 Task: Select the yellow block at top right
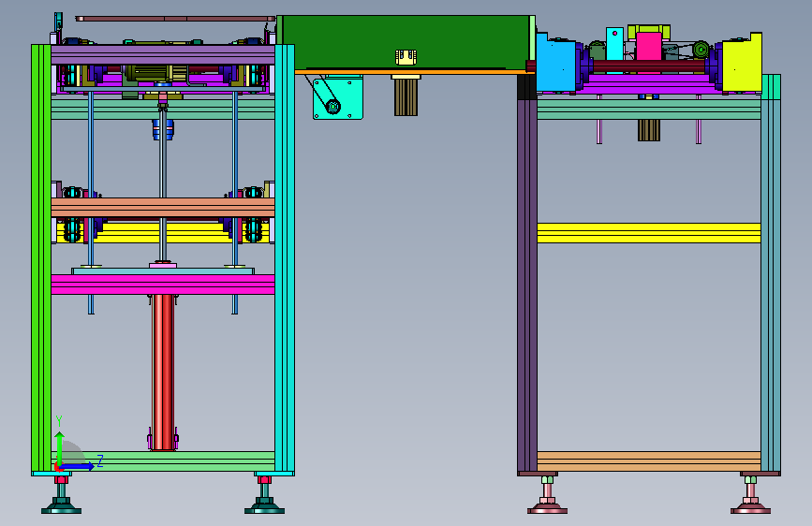[742, 63]
